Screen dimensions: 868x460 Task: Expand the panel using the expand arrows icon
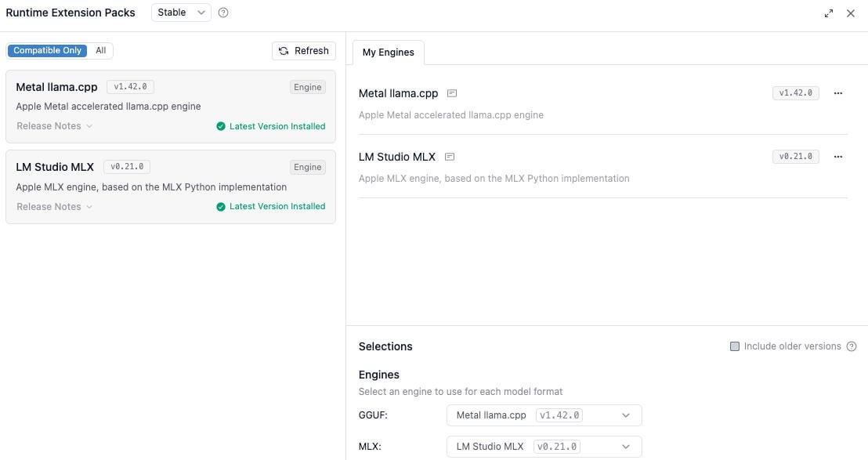coord(829,13)
